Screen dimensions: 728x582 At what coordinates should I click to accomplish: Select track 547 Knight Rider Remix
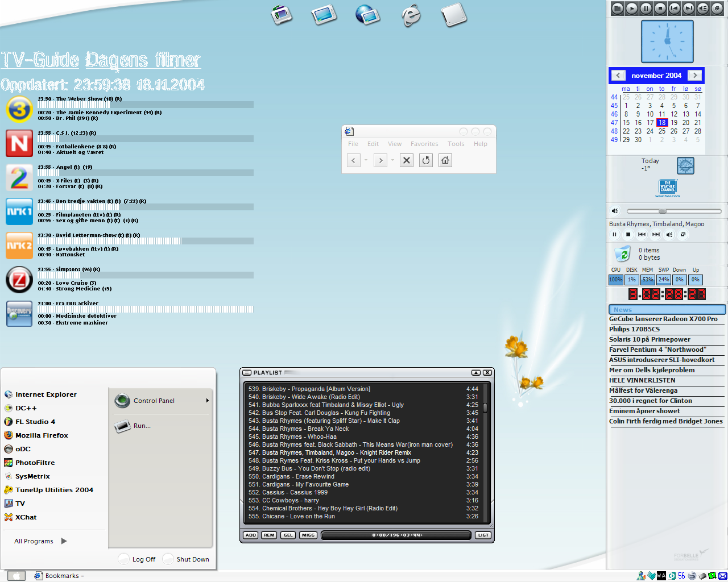(363, 452)
